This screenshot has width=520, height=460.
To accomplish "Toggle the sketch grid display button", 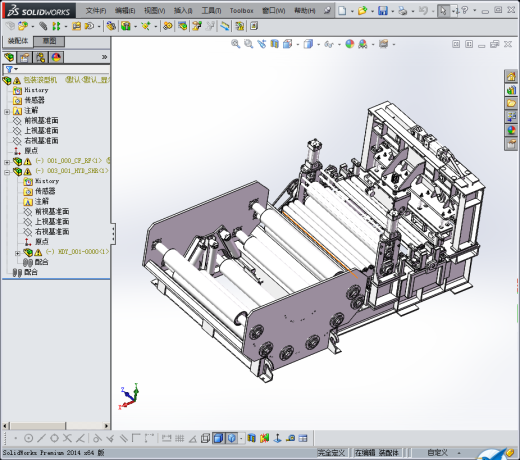I will pyautogui.click(x=179, y=438).
